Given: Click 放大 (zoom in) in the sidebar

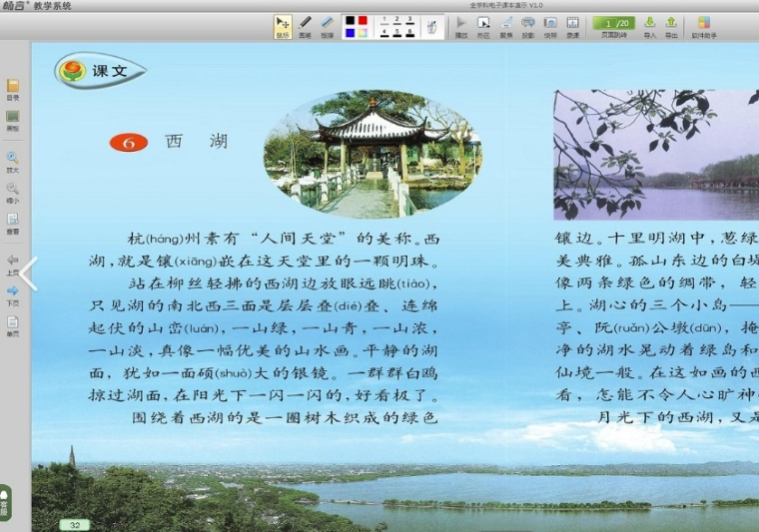Looking at the screenshot, I should tap(13, 161).
